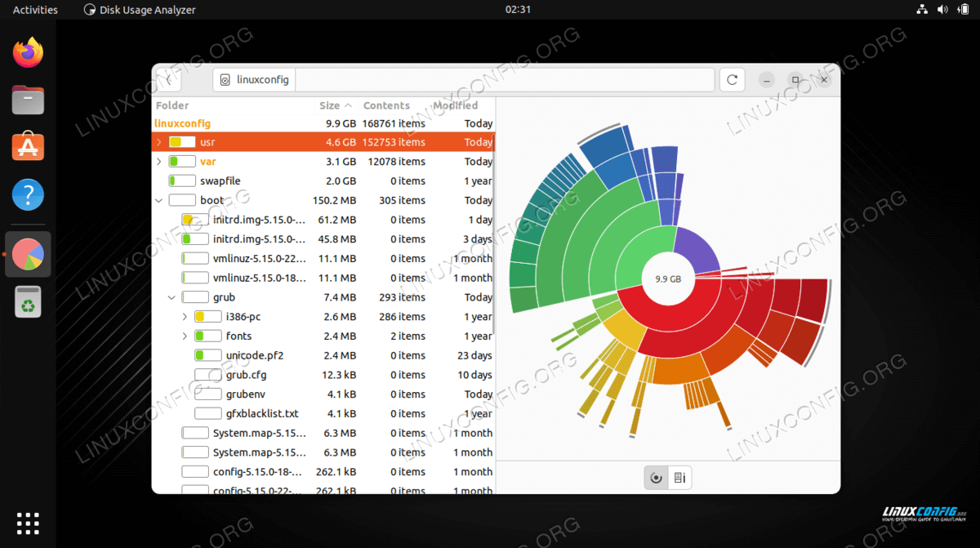Click the 150.2 MB boot size
The width and height of the screenshot is (980, 548).
tap(335, 200)
